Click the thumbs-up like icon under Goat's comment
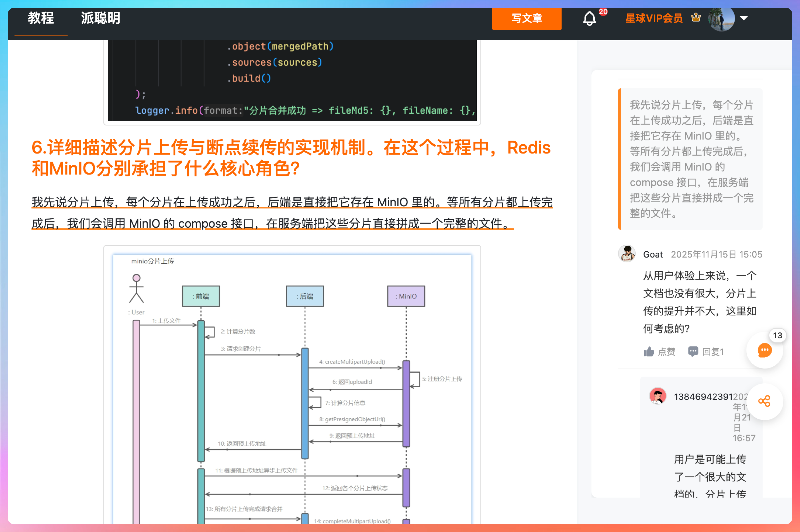 pos(649,351)
